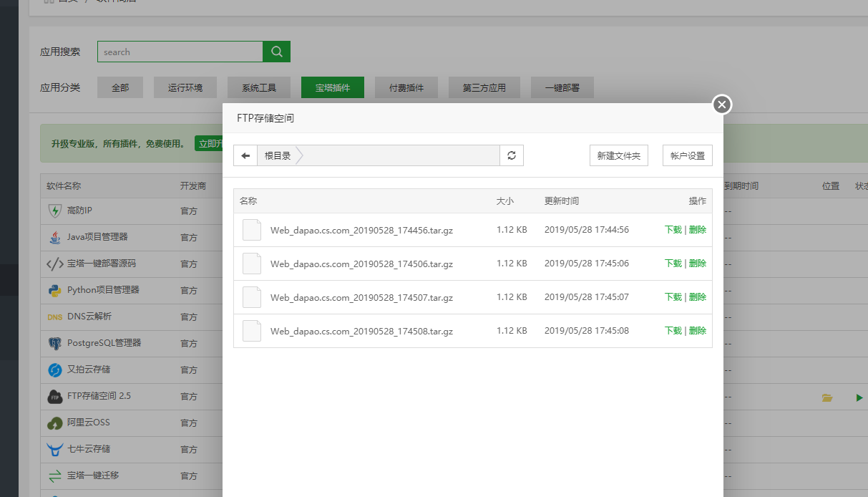This screenshot has height=497, width=868.
Task: Select the 系统工具 category tab
Action: pyautogui.click(x=259, y=87)
